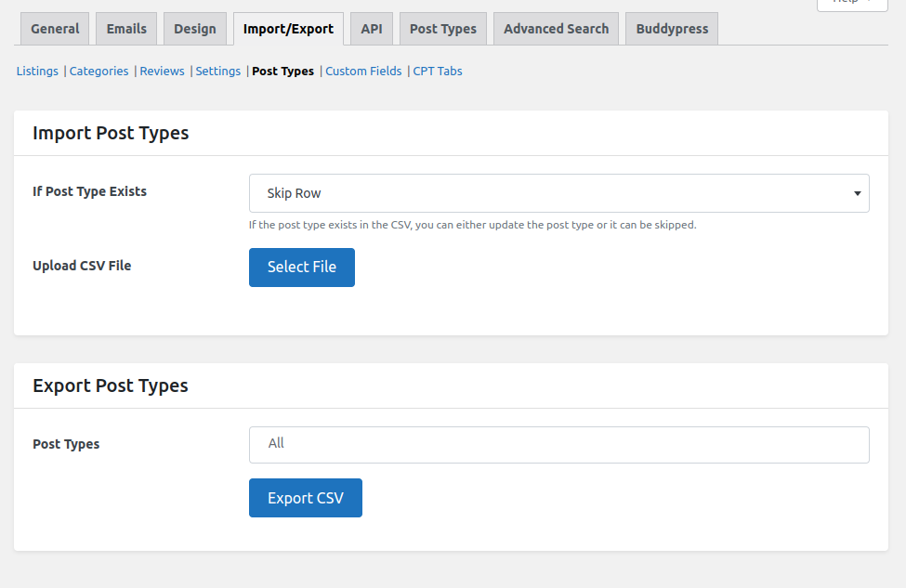The width and height of the screenshot is (906, 588).
Task: Open the Categories import/export section
Action: (x=98, y=72)
